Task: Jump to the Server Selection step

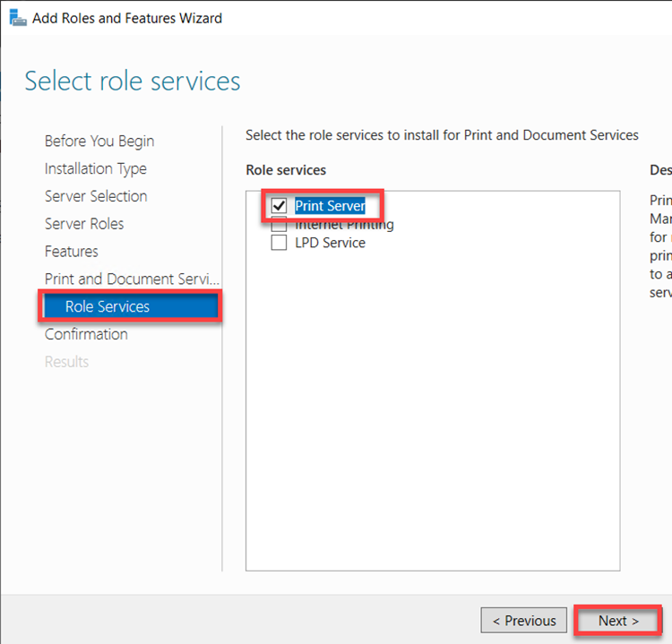Action: (96, 196)
